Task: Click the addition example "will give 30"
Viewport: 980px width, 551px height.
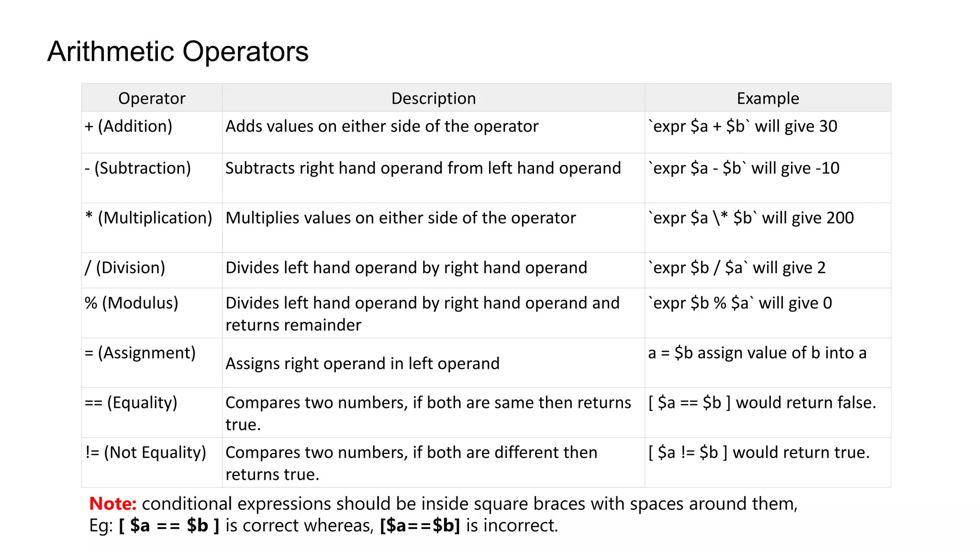Action: click(x=796, y=126)
